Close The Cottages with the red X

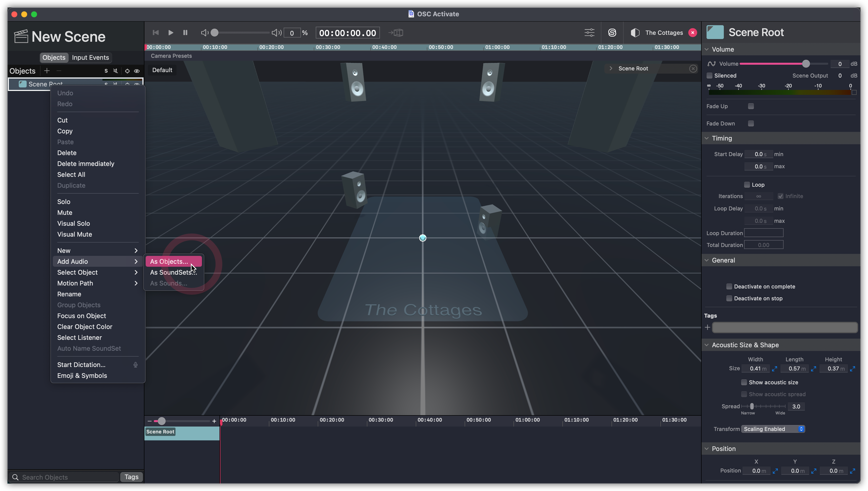692,33
